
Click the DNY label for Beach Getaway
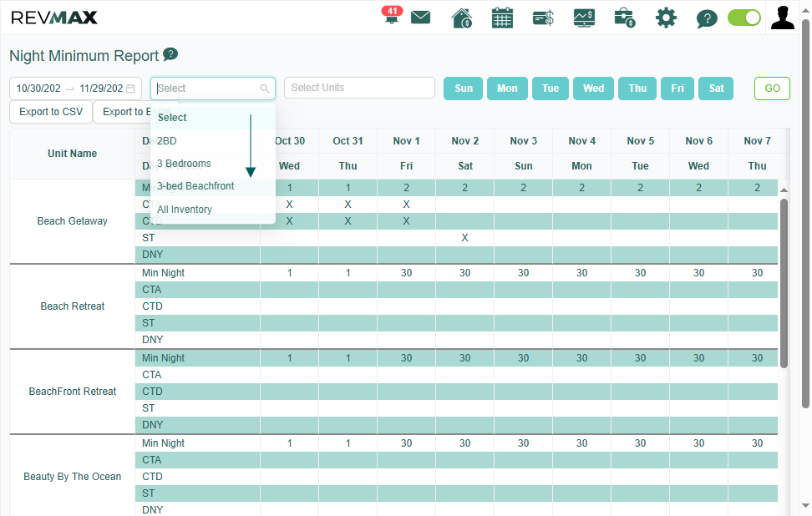153,255
